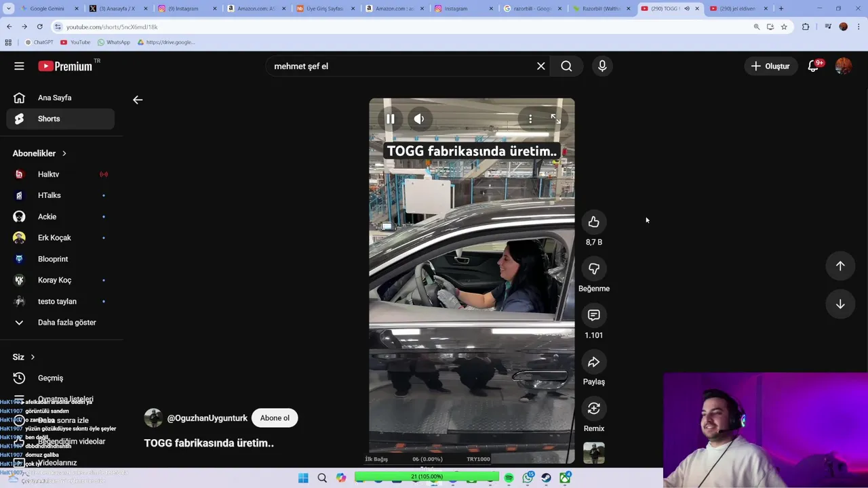Go back with the Shorts back arrow
Viewport: 868px width, 488px height.
pos(138,100)
